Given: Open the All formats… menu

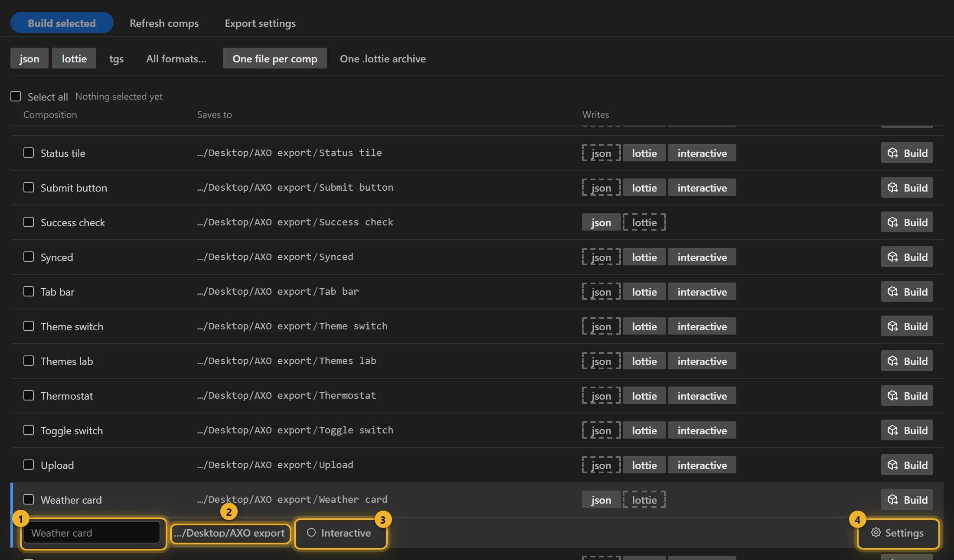Looking at the screenshot, I should tap(176, 59).
